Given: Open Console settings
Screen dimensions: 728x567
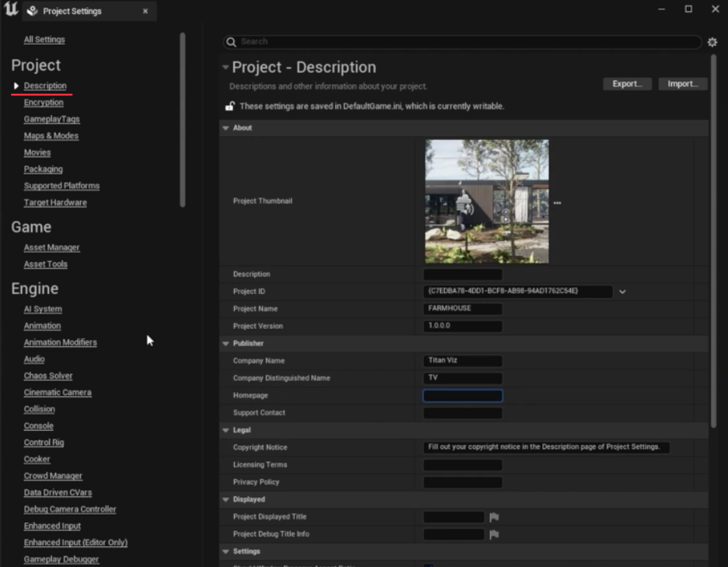Looking at the screenshot, I should (x=39, y=426).
